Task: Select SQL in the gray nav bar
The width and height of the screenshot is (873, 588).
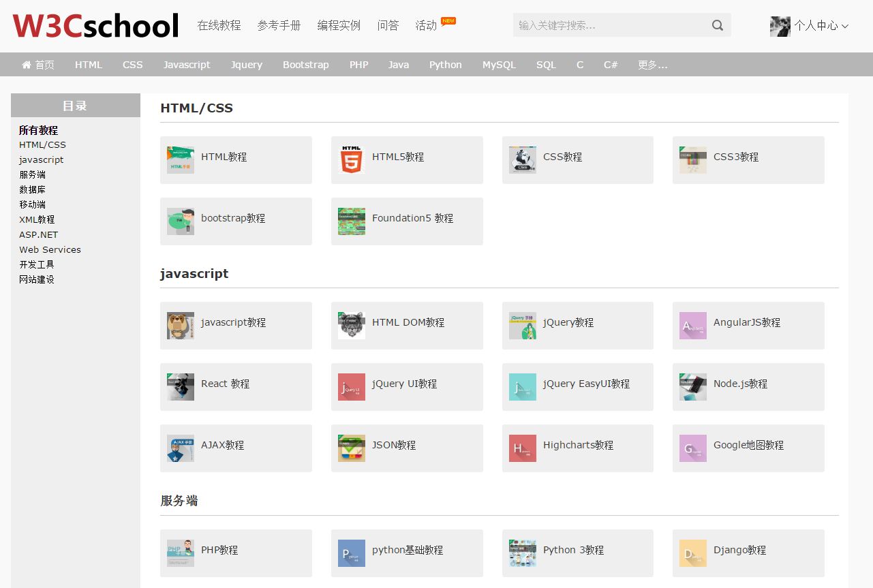Action: click(546, 65)
